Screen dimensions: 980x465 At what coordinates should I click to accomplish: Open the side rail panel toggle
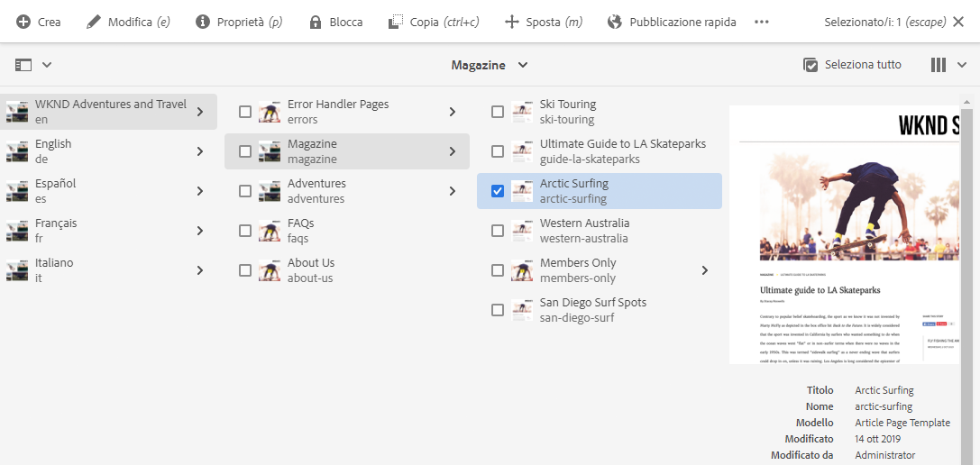[33, 65]
